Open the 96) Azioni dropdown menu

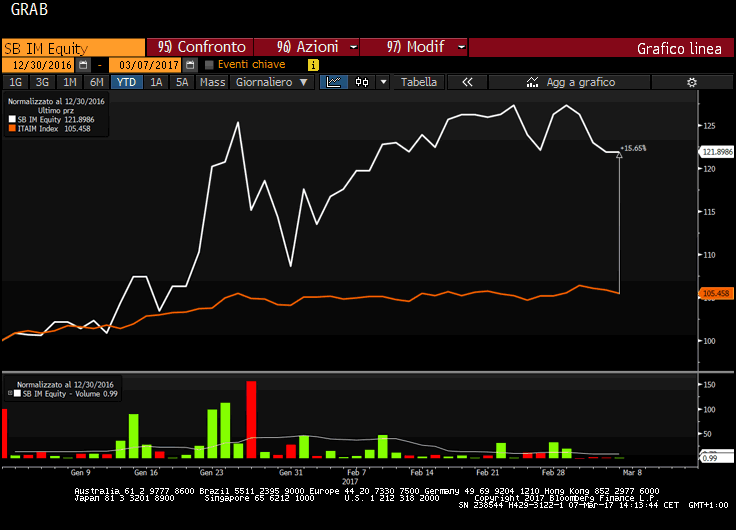tap(306, 47)
